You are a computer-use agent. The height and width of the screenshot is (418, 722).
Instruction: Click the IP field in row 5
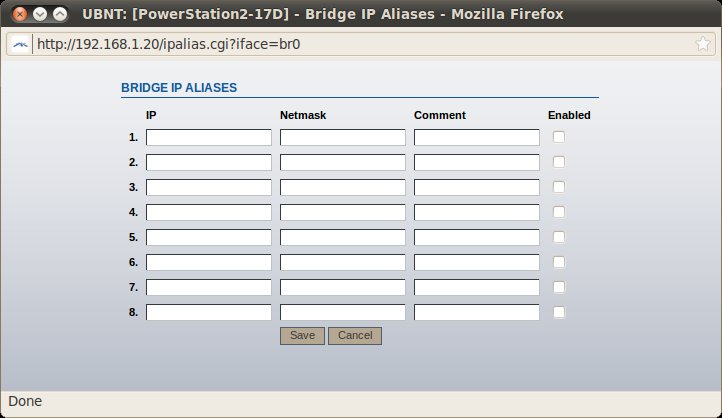click(209, 237)
